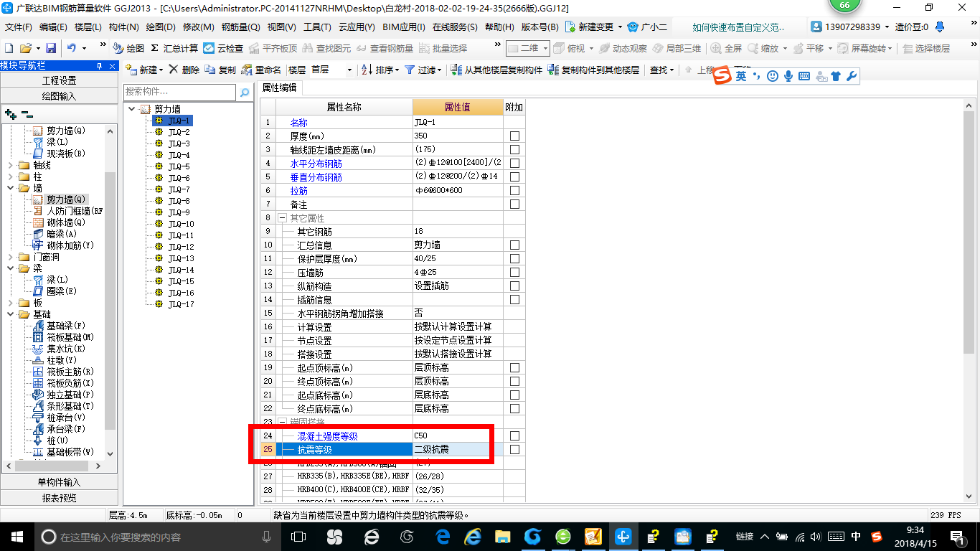The height and width of the screenshot is (551, 980).
Task: Collapse 其它属性 group in property table
Action: [x=283, y=217]
